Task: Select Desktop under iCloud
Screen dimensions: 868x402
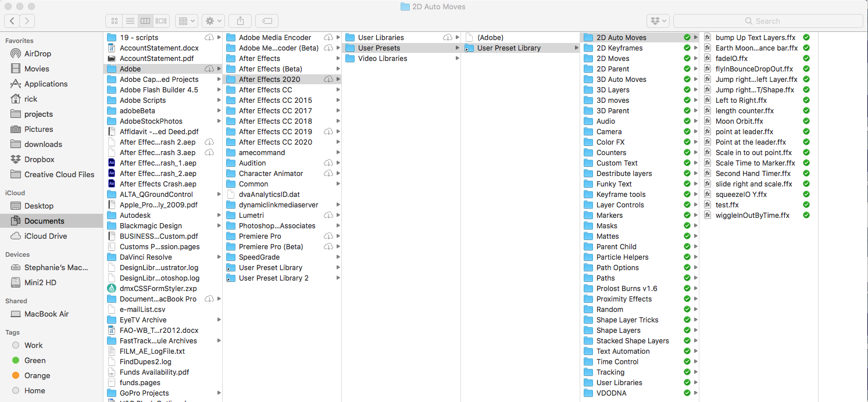Action: tap(39, 206)
